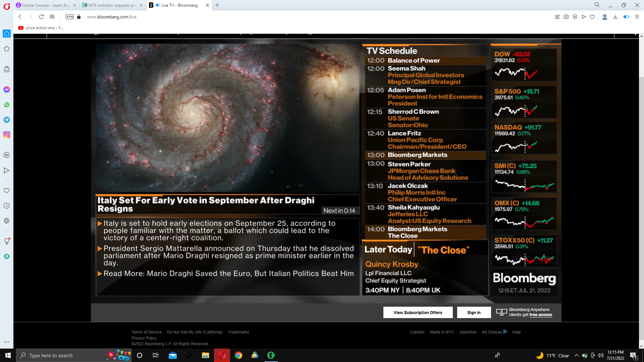Toggle the battery saver switch
The height and width of the screenshot is (362, 644).
[x=626, y=17]
